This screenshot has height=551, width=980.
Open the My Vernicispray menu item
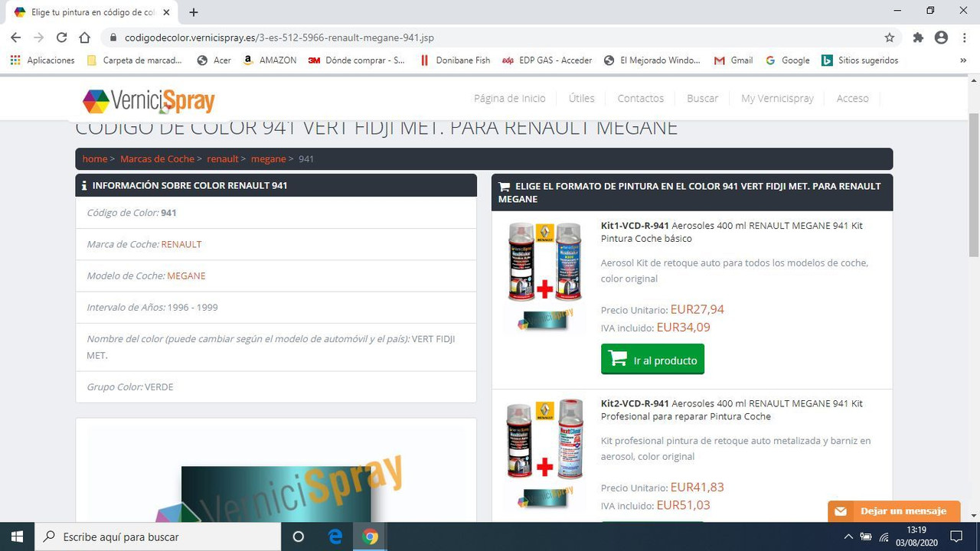(x=777, y=98)
